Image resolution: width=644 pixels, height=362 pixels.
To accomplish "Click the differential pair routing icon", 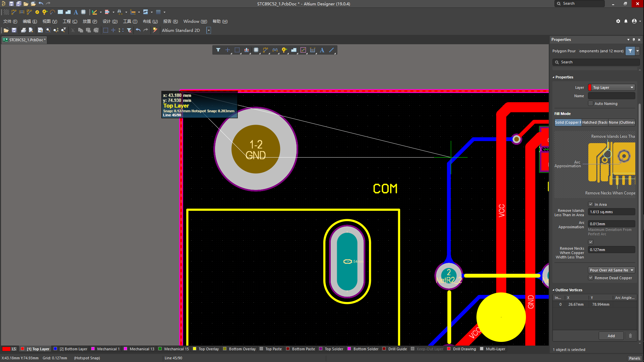I will (x=30, y=12).
